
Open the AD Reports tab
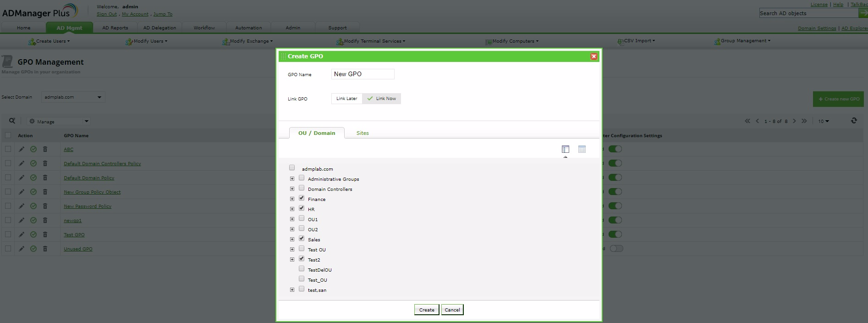[115, 28]
